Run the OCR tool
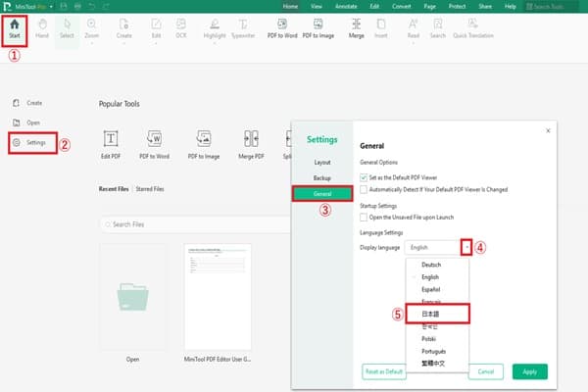The image size is (588, 392). (180, 28)
